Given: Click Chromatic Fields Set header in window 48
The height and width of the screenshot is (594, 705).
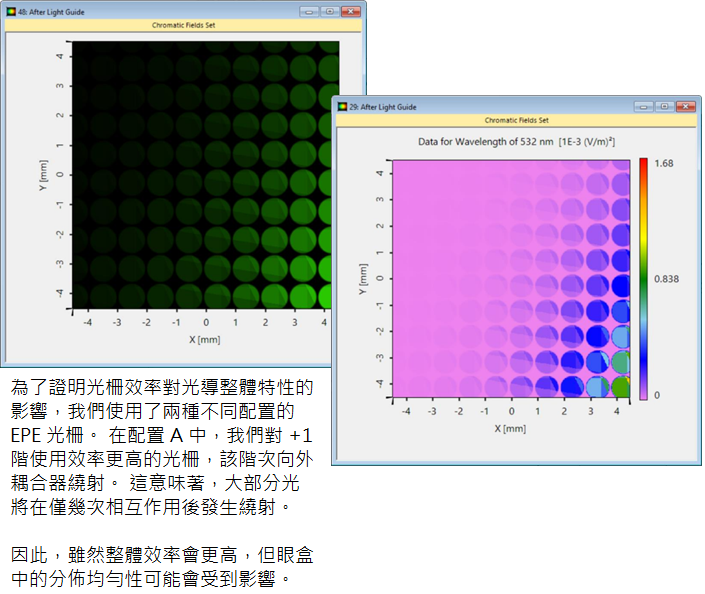Looking at the screenshot, I should pyautogui.click(x=183, y=25).
